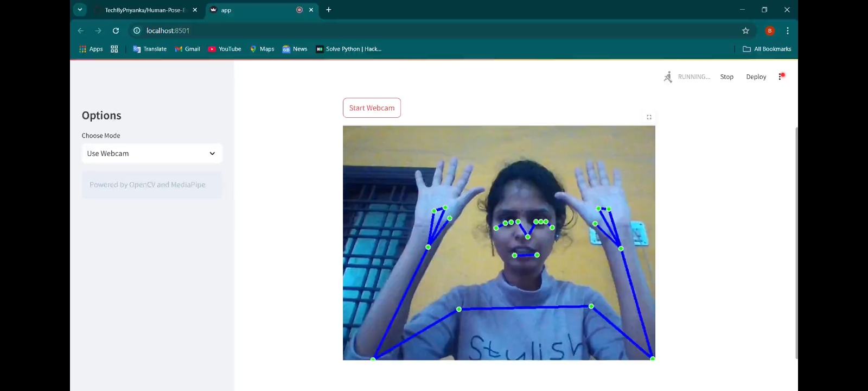868x391 pixels.
Task: Click the Start Webcam button
Action: pos(372,108)
